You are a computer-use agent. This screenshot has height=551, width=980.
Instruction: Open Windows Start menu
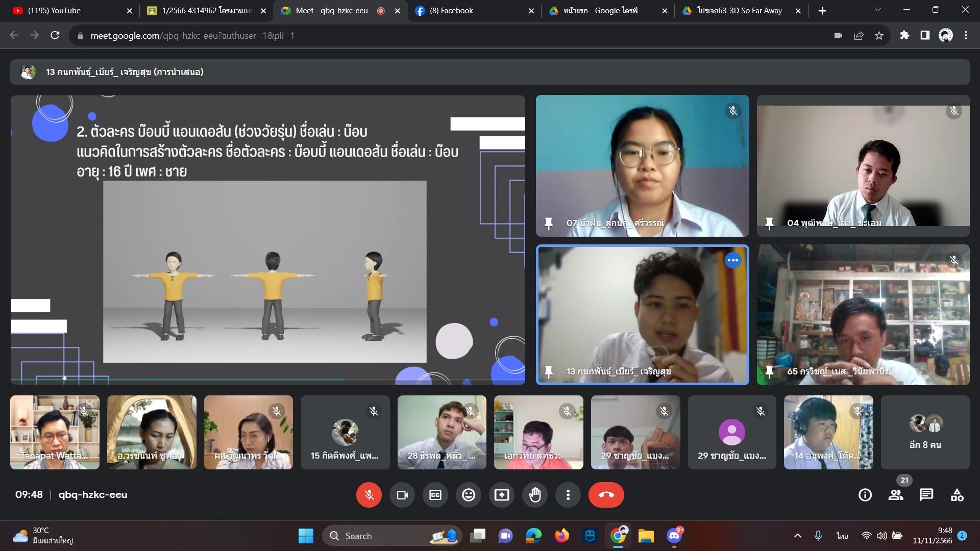306,536
